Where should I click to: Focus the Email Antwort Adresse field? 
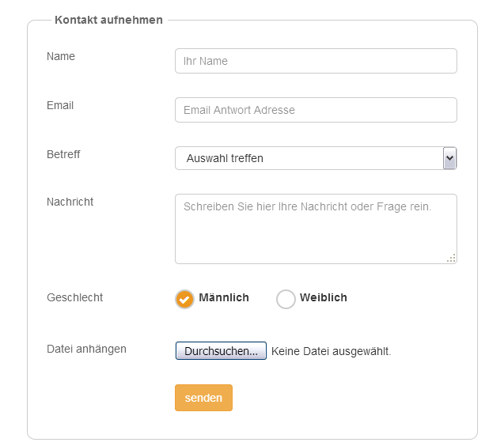(316, 110)
